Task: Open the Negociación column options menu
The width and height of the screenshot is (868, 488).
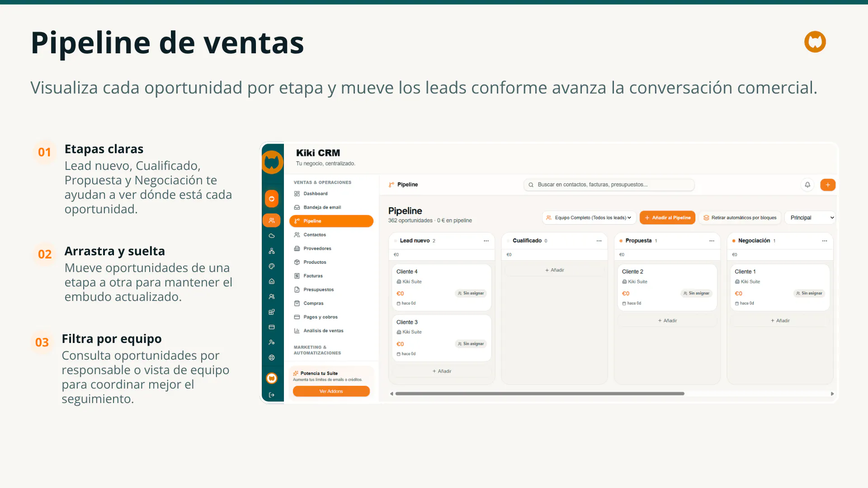Action: pos(825,241)
